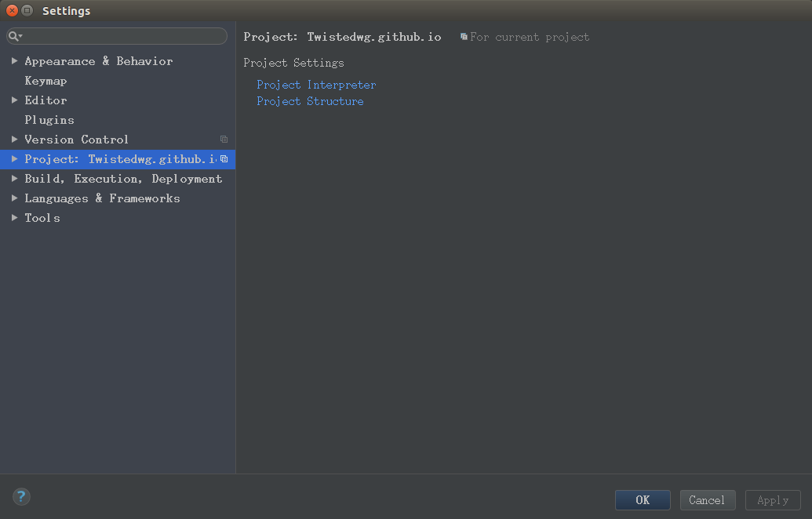The image size is (812, 519).
Task: Confirm with the OK button
Action: coord(643,500)
